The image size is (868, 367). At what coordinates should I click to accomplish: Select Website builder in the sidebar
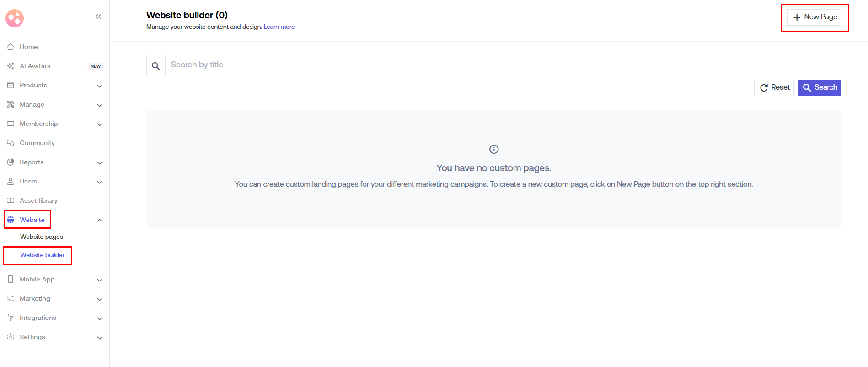(42, 255)
